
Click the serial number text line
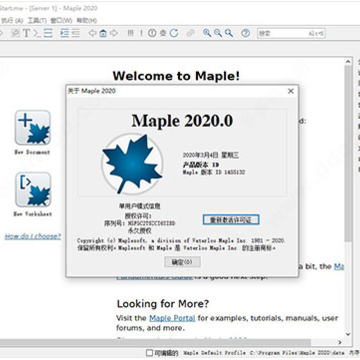click(x=140, y=223)
